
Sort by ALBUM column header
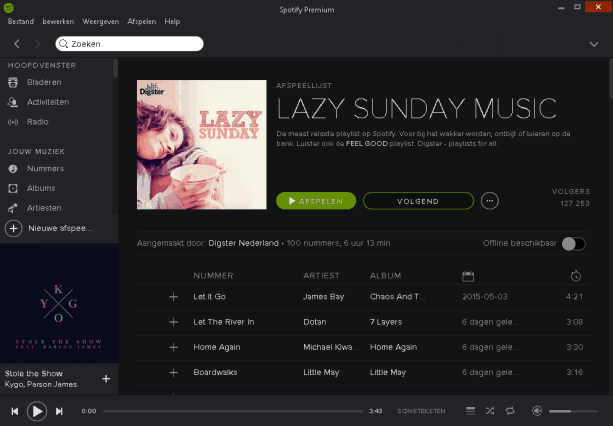pyautogui.click(x=385, y=276)
